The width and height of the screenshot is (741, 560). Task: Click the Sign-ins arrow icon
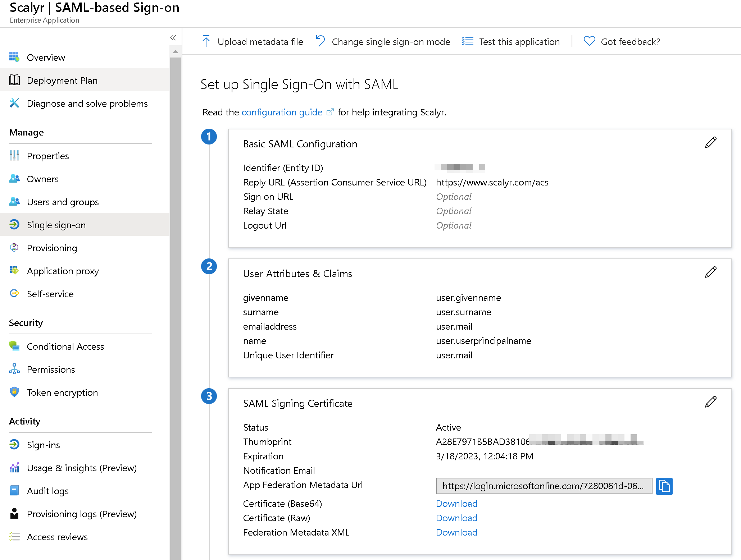(x=14, y=445)
